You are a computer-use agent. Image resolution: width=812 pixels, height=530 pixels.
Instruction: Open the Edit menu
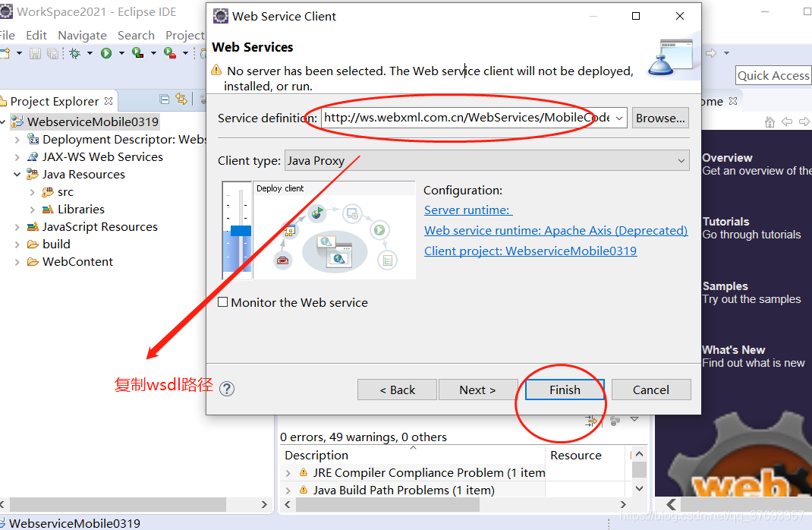point(36,35)
